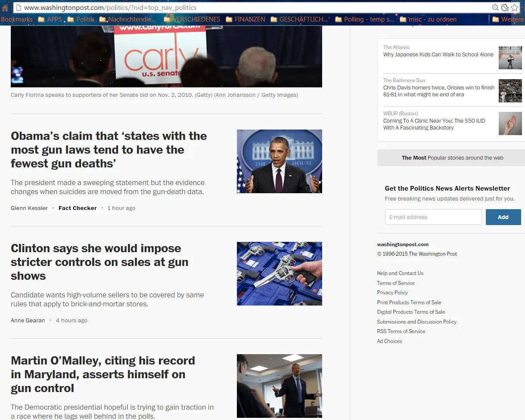Screen dimensions: 525x420
Task: Click the Add button for the newsletter
Action: [503, 217]
